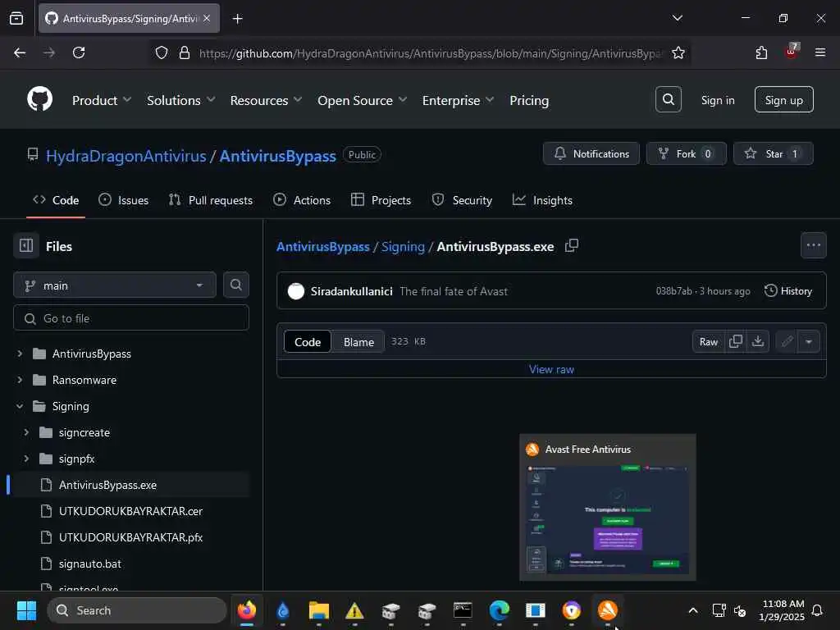The height and width of the screenshot is (630, 840).
Task: Reload the current page
Action: point(79,52)
